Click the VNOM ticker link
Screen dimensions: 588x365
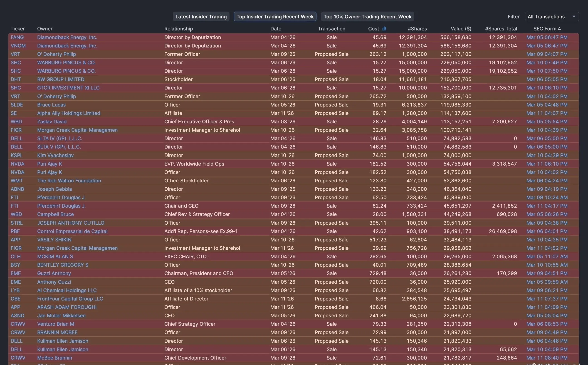[18, 46]
